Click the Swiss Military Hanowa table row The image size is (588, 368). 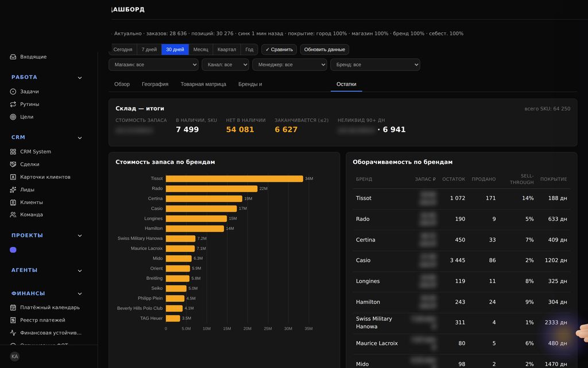pyautogui.click(x=461, y=323)
